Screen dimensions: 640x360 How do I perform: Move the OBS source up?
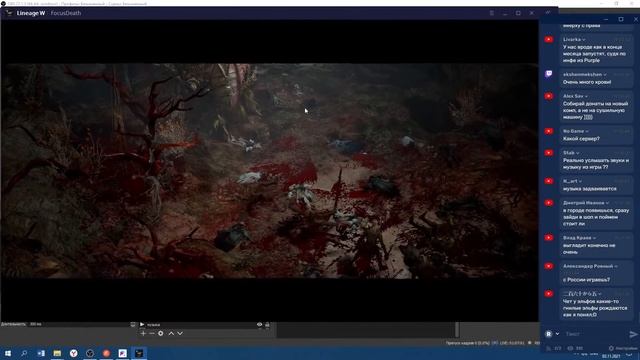coord(171,333)
